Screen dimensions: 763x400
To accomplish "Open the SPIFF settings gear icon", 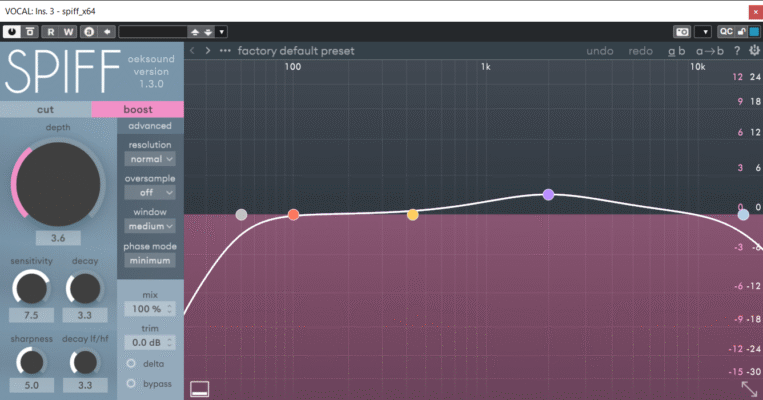I will coord(753,51).
